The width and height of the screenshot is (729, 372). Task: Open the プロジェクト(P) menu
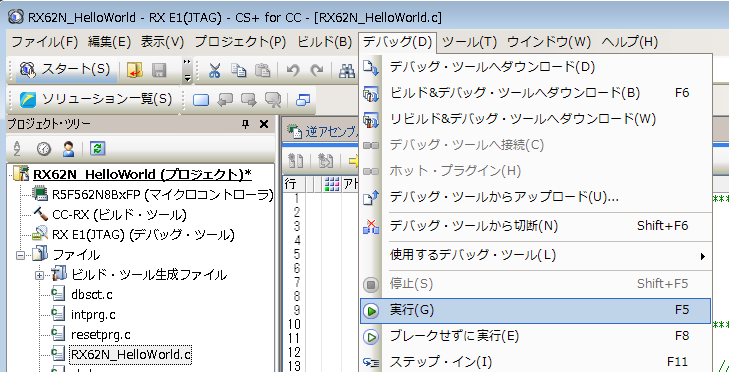240,42
